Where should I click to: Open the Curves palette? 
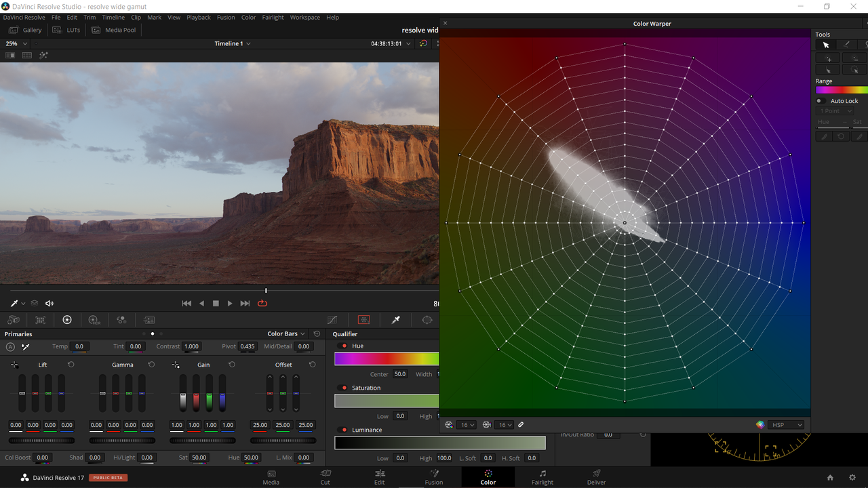(x=332, y=320)
